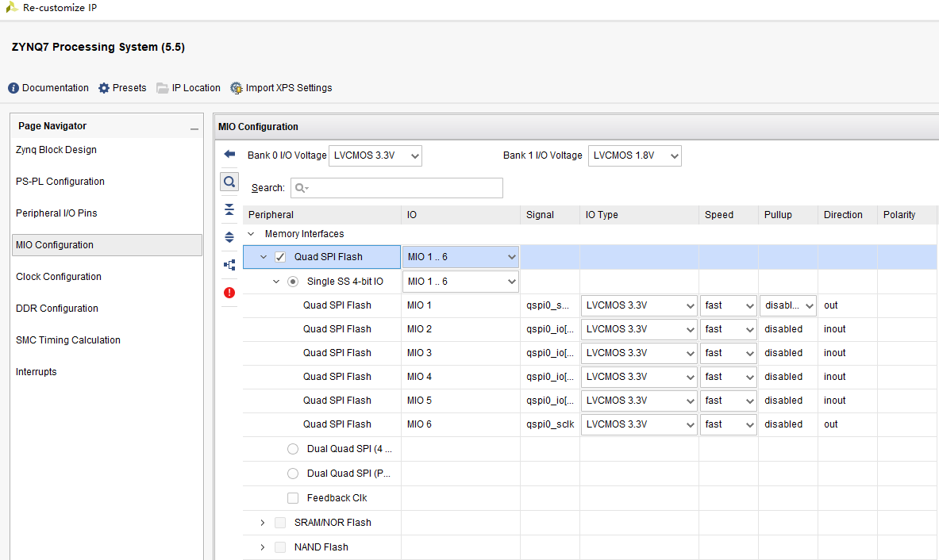939x560 pixels.
Task: Click the Polarity column header
Action: [x=906, y=215]
